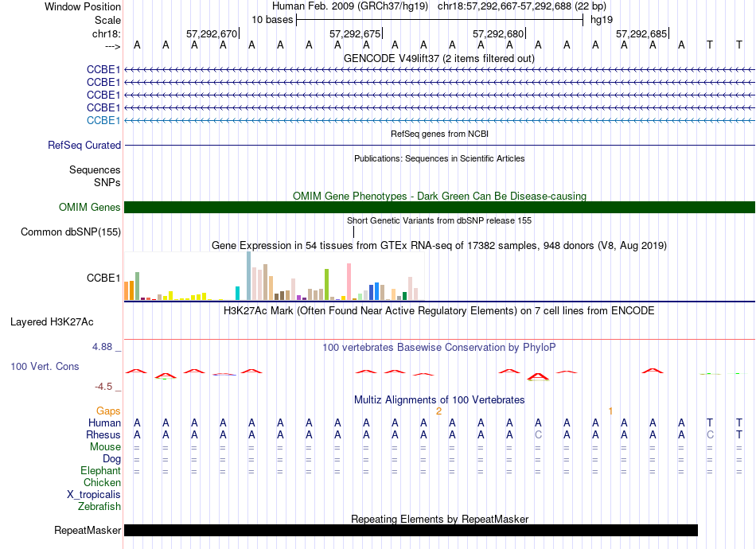This screenshot has width=756, height=549.
Task: Click the RefSeq Curated track label
Action: pos(84,145)
